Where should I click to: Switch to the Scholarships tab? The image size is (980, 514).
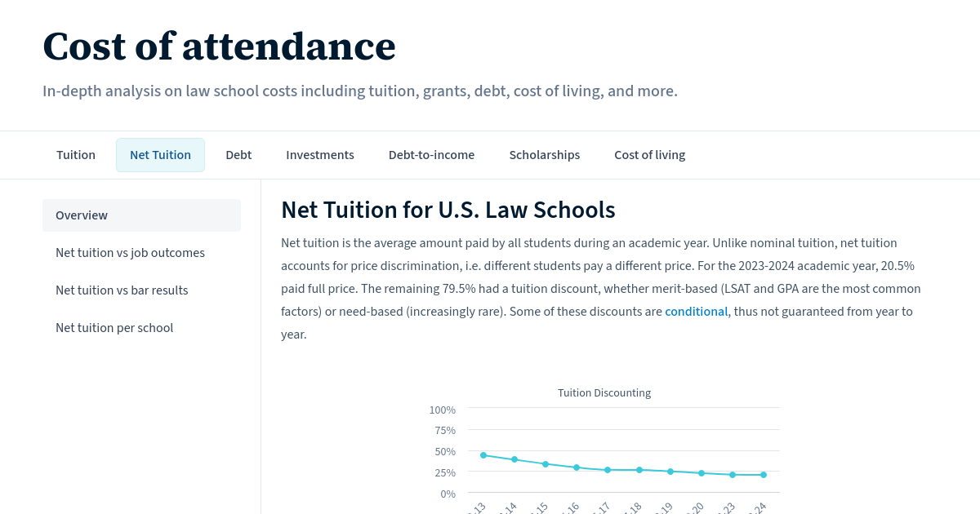544,154
